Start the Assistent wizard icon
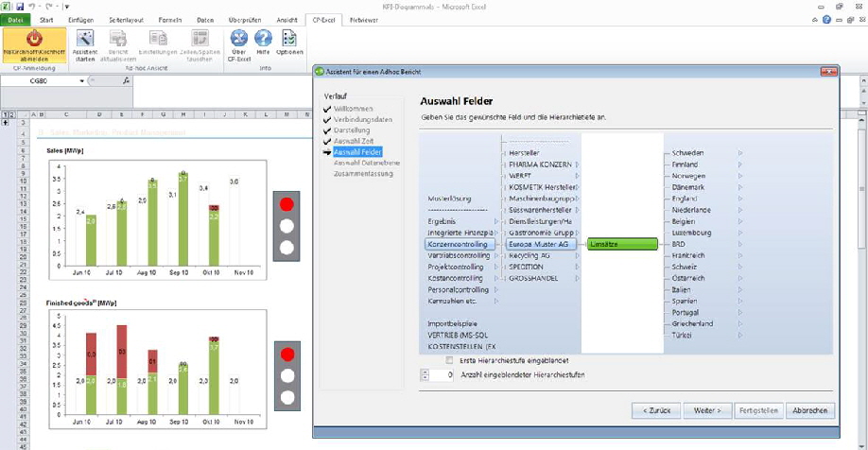 pyautogui.click(x=85, y=38)
